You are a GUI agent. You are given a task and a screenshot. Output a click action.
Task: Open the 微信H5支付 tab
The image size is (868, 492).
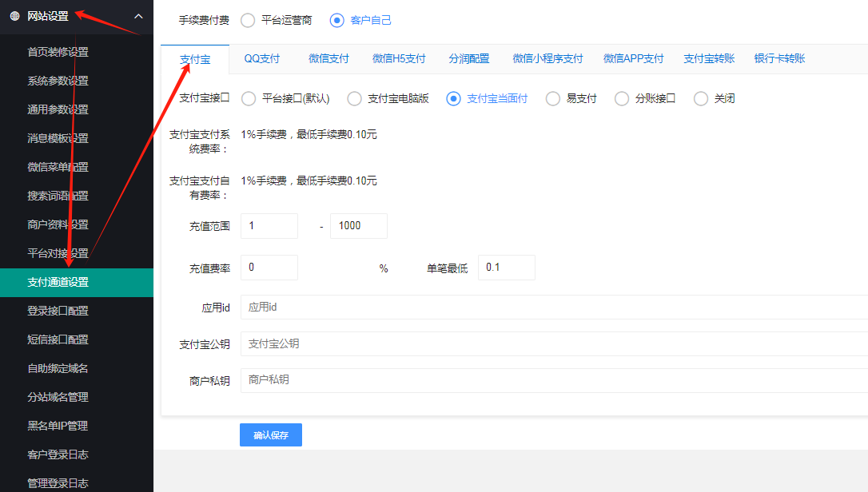tap(399, 58)
